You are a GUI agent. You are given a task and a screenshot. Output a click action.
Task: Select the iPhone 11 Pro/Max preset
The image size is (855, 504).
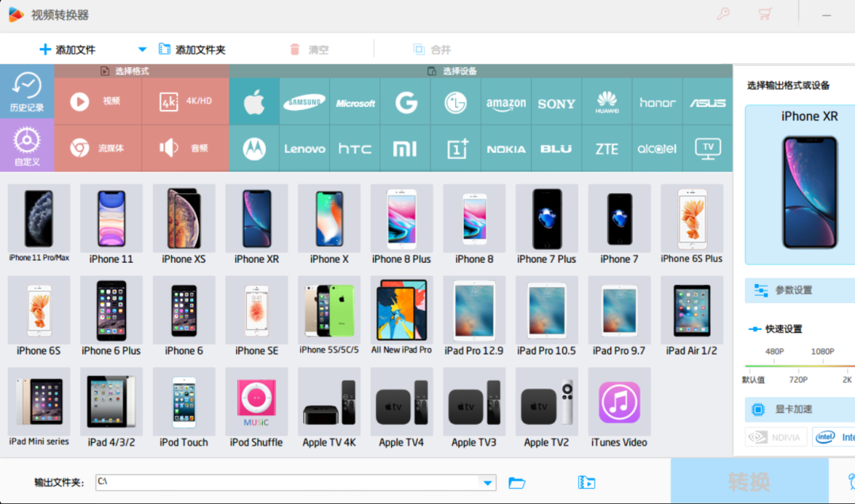[x=39, y=224]
